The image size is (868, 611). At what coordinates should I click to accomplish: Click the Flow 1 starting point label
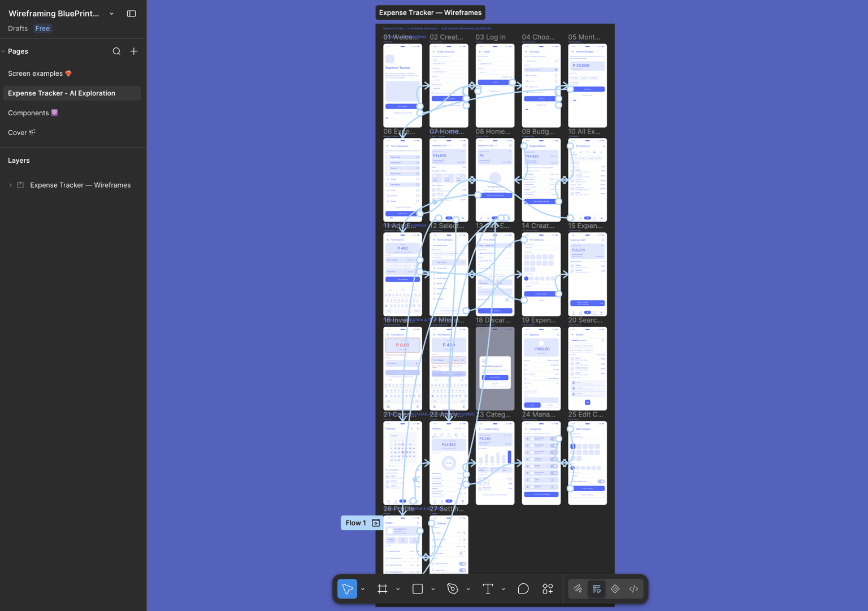click(356, 523)
